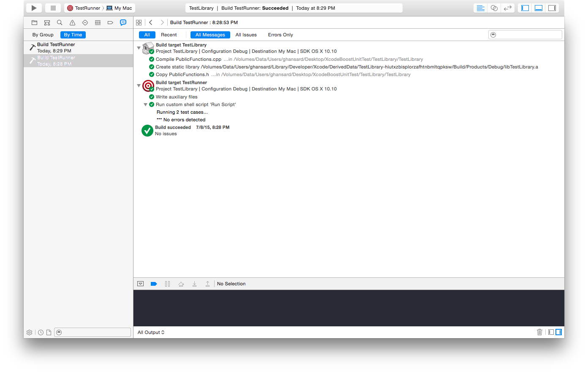Click the No Selection debug bar label
This screenshot has width=588, height=372.
231,284
